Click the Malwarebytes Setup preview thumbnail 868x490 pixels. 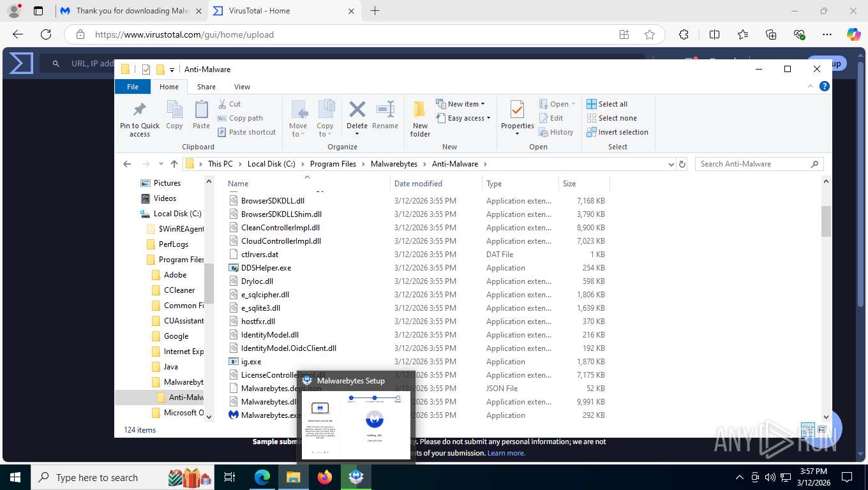click(x=356, y=425)
